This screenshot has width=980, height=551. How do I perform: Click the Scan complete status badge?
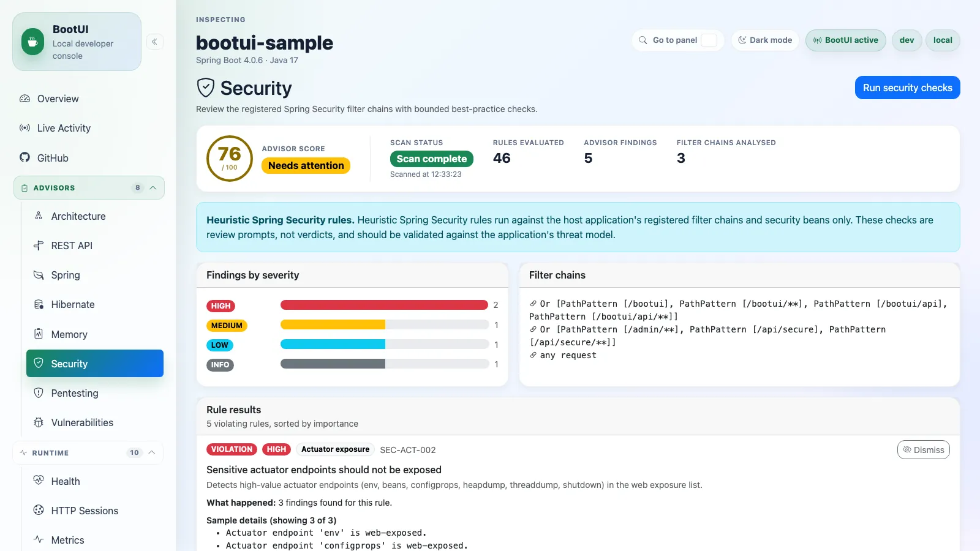tap(431, 159)
